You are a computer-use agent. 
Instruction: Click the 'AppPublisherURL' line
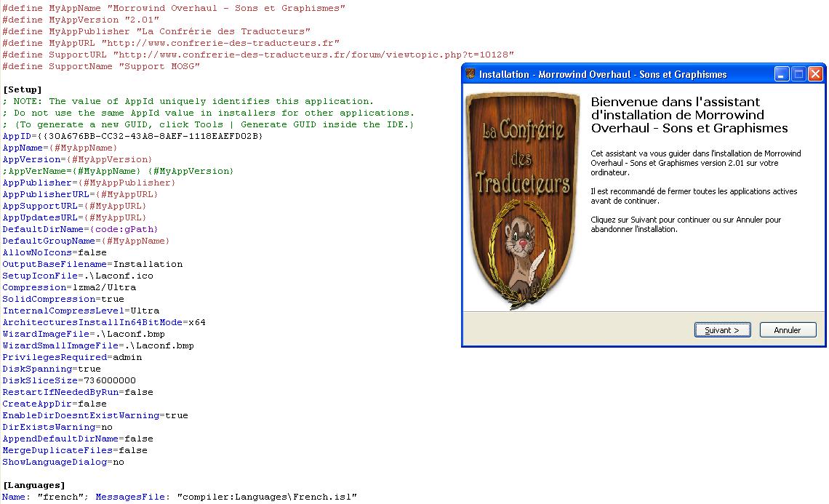pos(81,194)
